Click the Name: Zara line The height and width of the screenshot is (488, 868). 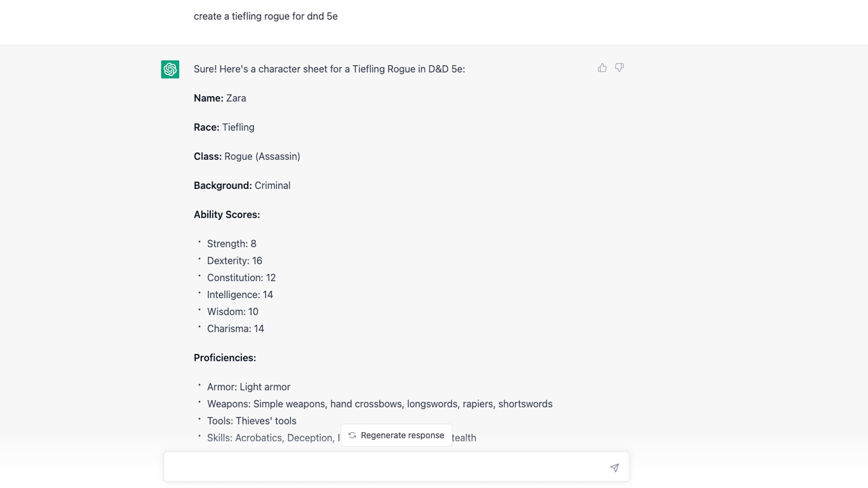[220, 98]
